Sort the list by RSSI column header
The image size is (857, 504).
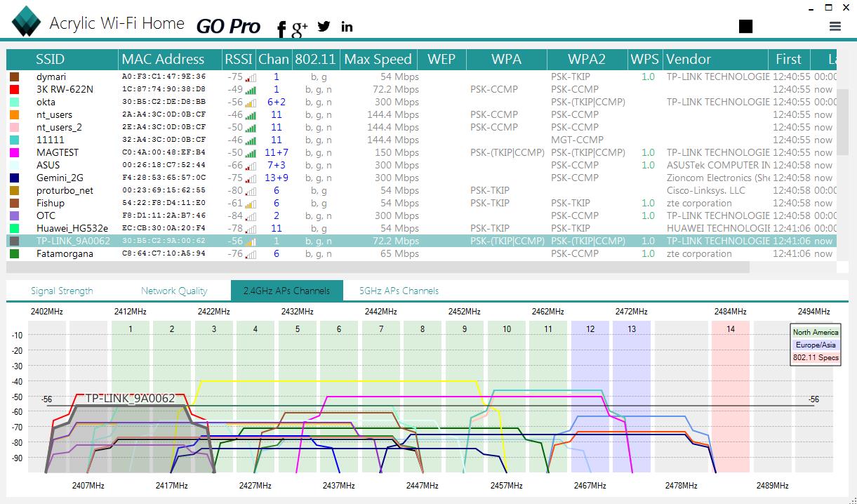pyautogui.click(x=238, y=60)
